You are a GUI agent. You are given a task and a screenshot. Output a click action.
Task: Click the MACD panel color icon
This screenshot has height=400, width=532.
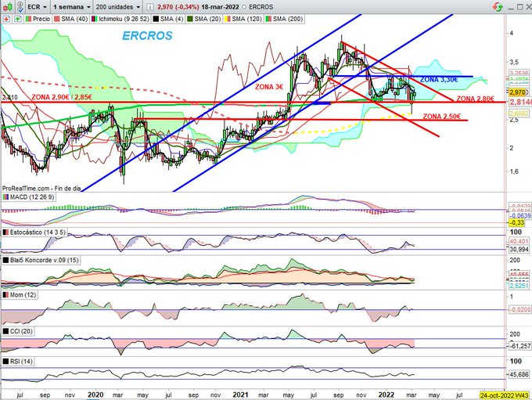(5, 197)
